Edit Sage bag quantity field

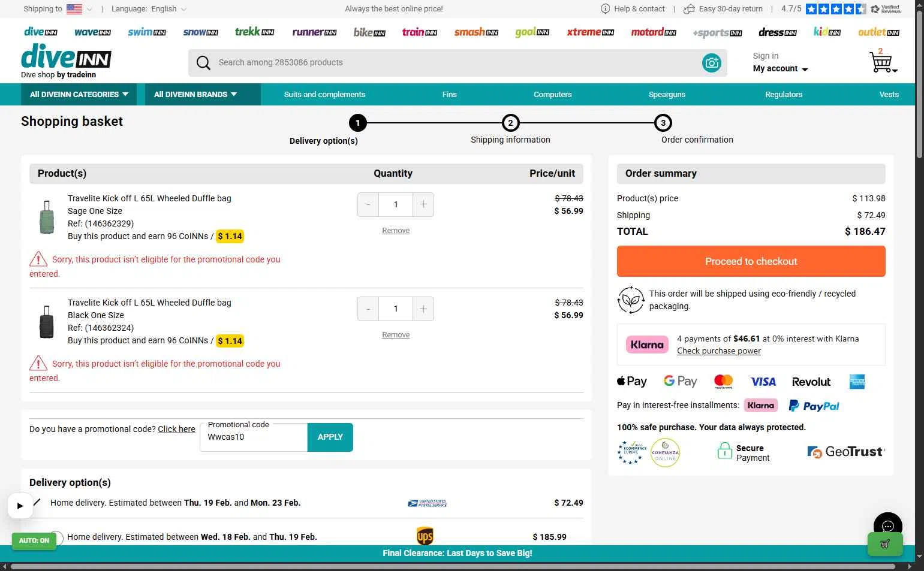[396, 205]
